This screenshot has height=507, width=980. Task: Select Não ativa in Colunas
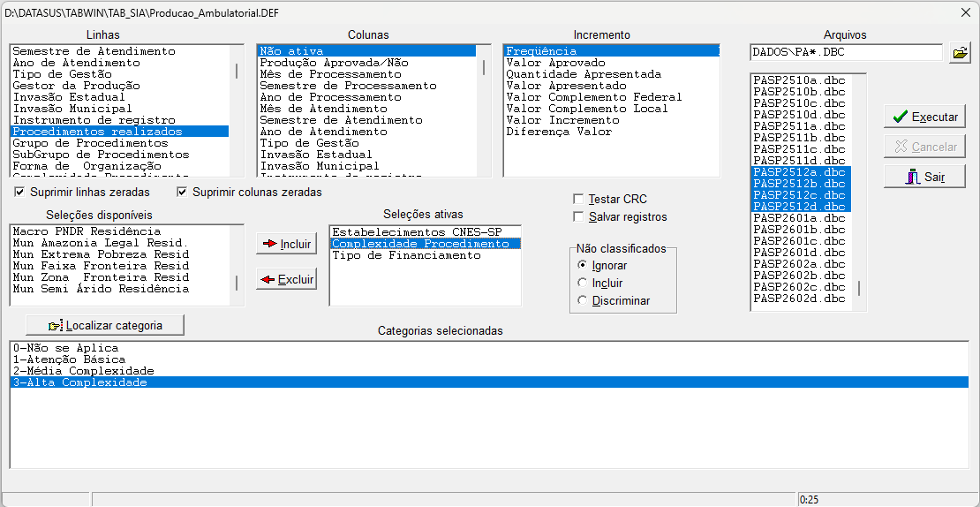coord(367,50)
